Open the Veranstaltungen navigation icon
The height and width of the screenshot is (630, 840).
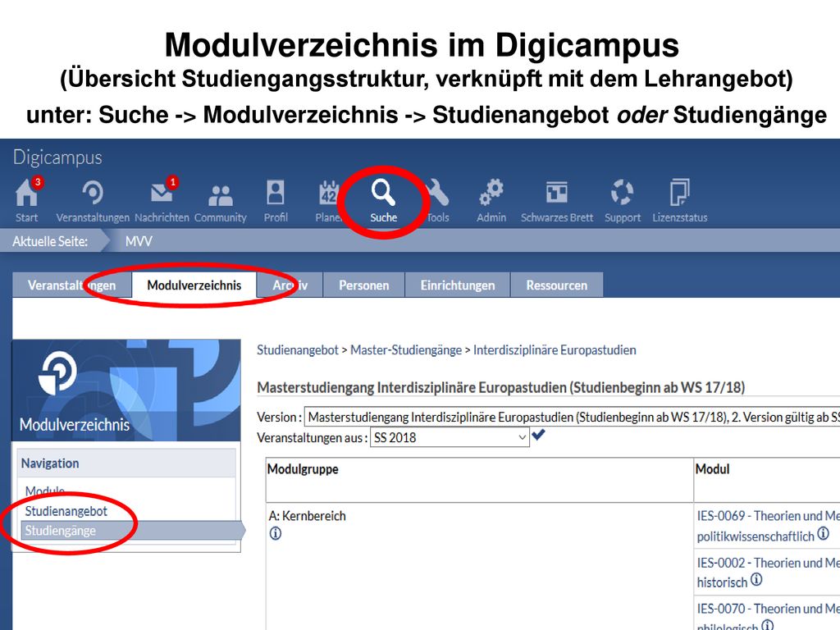[93, 193]
